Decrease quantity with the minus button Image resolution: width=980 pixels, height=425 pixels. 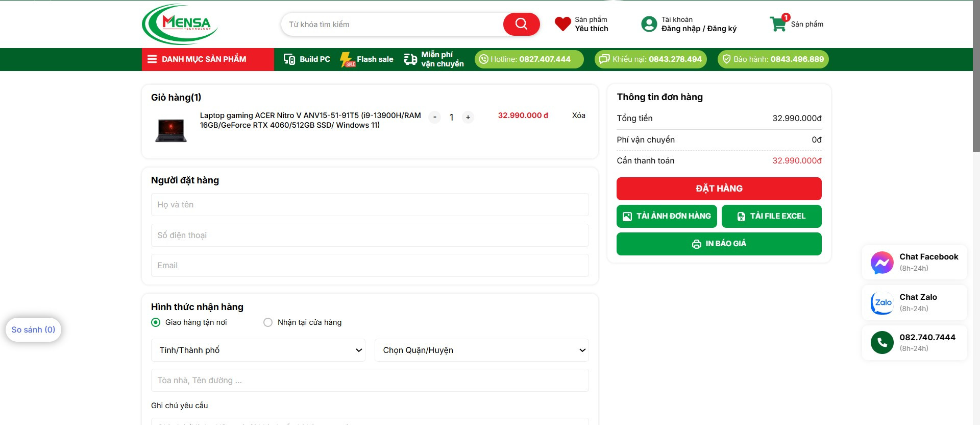[435, 117]
